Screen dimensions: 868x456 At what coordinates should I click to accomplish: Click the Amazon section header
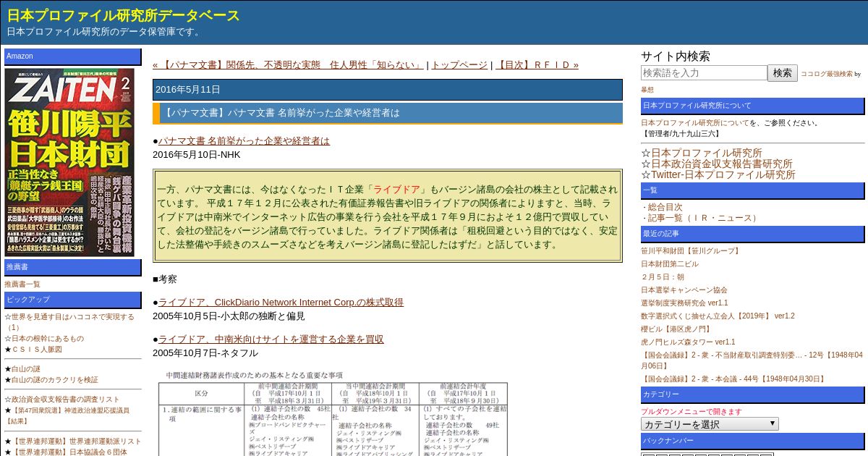coord(73,56)
